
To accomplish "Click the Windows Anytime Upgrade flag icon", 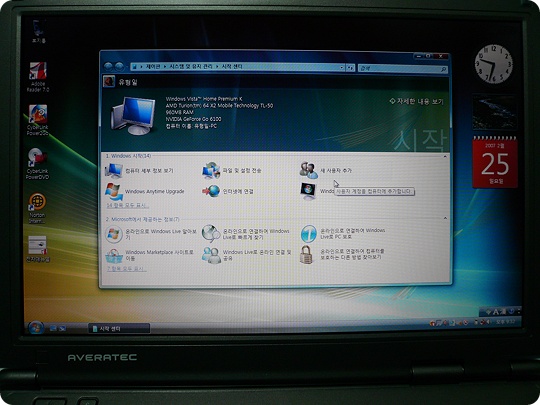I will (x=114, y=191).
